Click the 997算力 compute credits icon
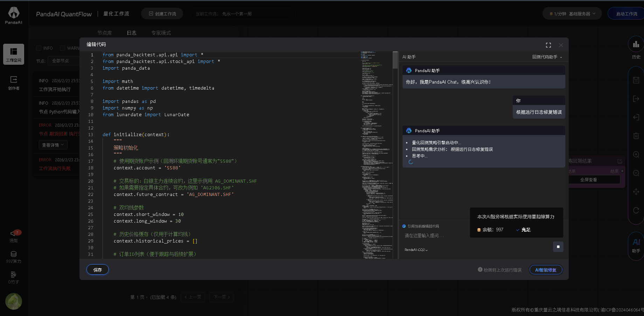This screenshot has height=316, width=644. click(14, 254)
